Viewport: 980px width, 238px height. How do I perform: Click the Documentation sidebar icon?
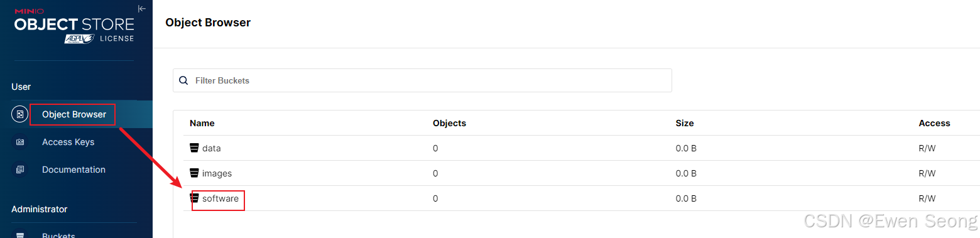19,170
